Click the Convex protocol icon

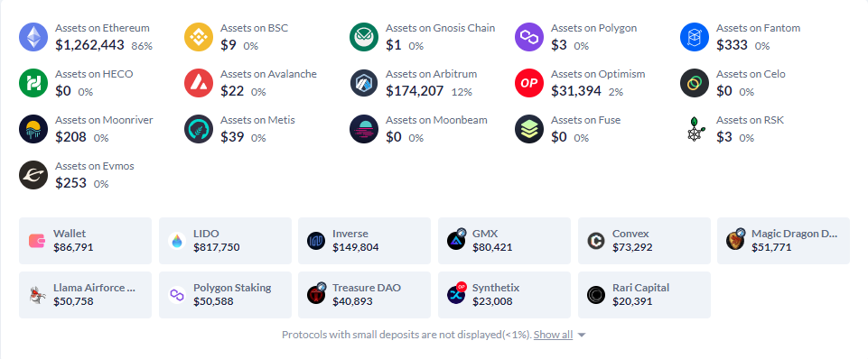click(x=595, y=241)
